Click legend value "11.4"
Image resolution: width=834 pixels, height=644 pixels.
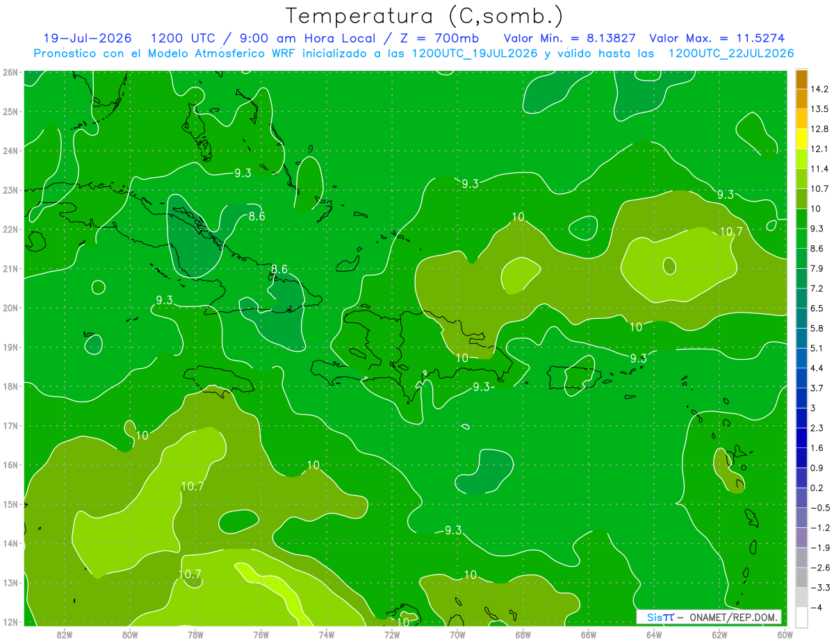pyautogui.click(x=819, y=169)
